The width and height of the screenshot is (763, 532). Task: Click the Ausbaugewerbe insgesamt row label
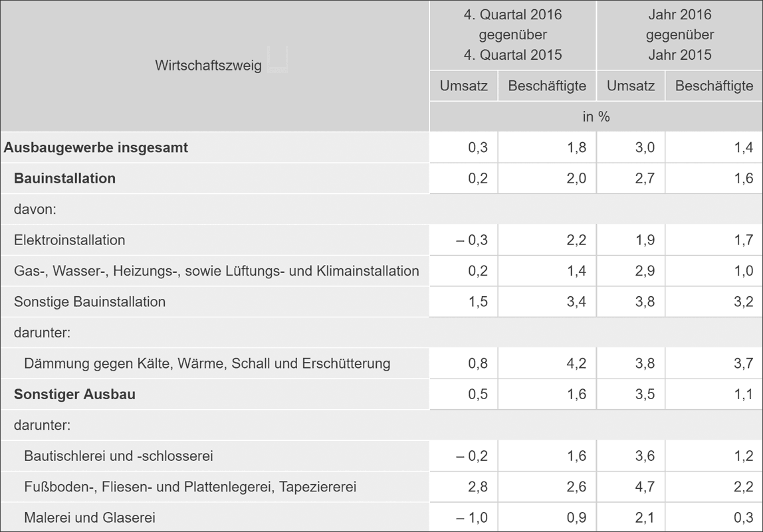click(96, 147)
